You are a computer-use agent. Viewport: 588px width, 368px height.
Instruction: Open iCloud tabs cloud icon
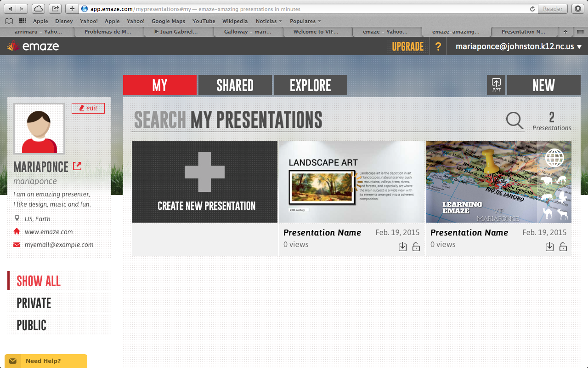[38, 9]
